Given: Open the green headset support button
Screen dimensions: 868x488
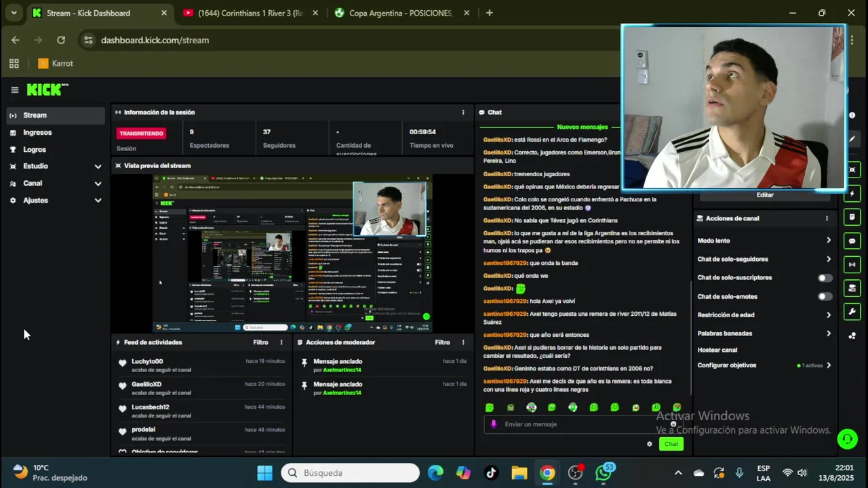Looking at the screenshot, I should click(847, 439).
